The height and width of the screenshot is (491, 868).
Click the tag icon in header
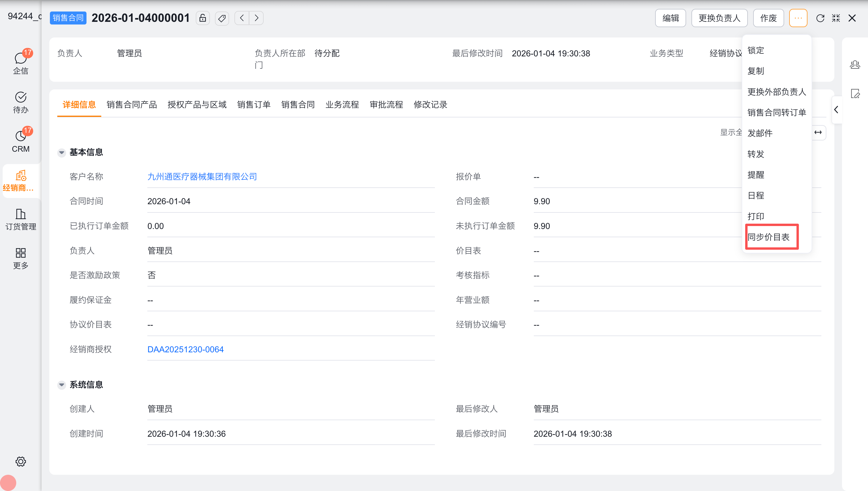tap(222, 18)
